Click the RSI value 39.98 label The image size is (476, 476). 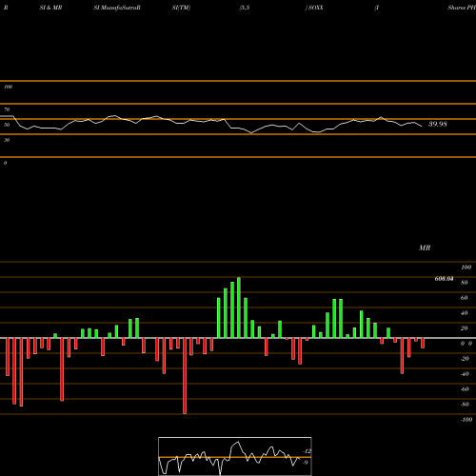pyautogui.click(x=438, y=124)
